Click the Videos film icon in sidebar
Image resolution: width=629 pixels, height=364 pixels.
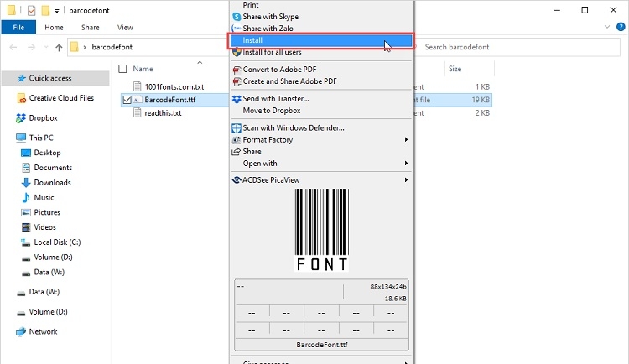[x=26, y=227]
